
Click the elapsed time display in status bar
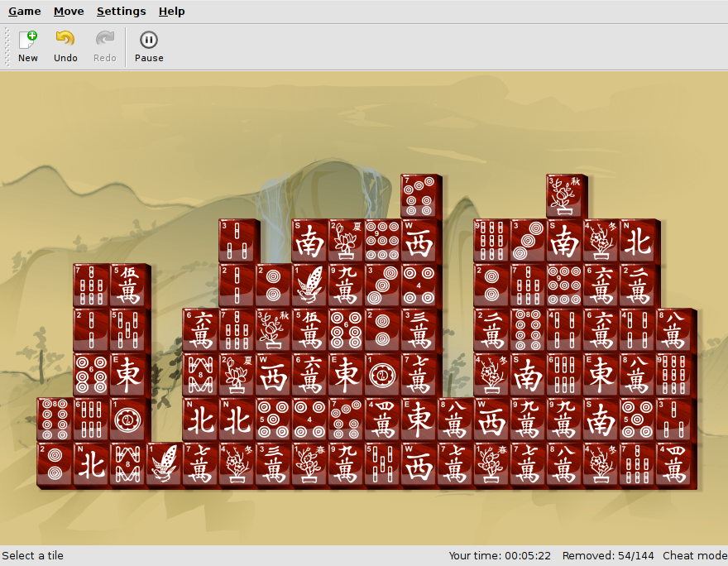(x=500, y=556)
